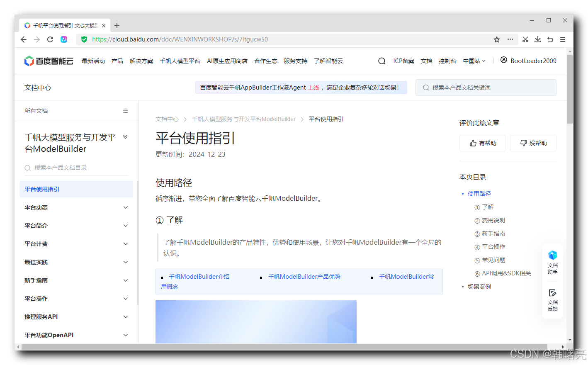Open the 服务支持 menu

[296, 61]
